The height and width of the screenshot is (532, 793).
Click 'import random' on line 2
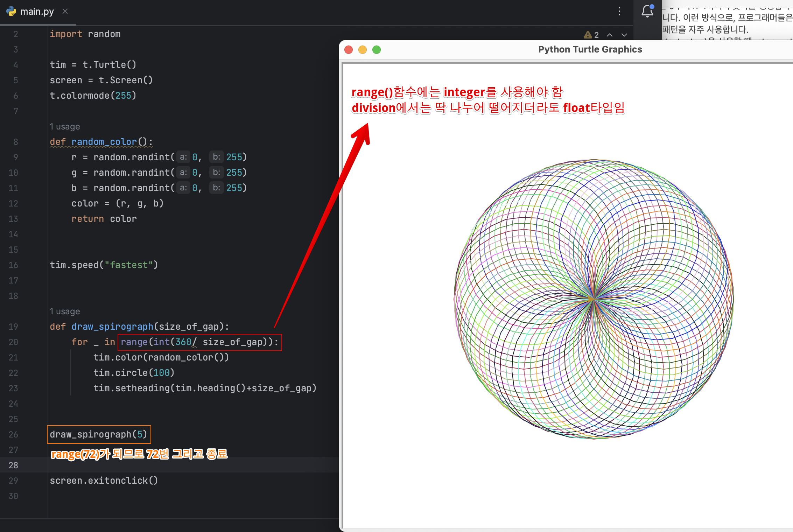click(85, 34)
